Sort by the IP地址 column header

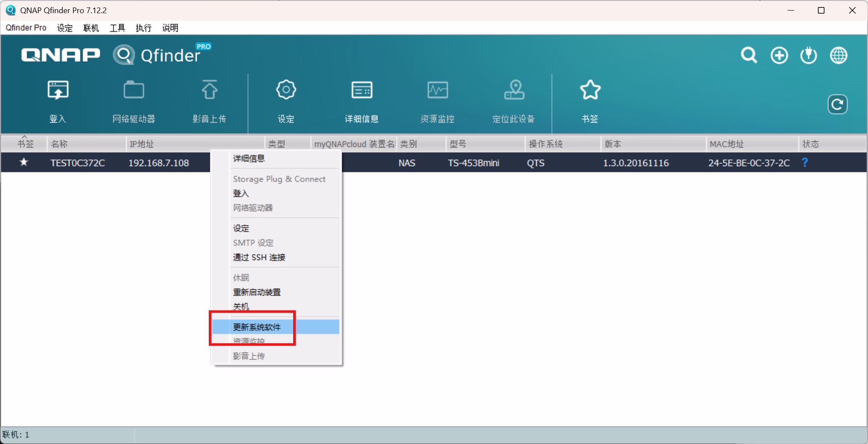[142, 144]
